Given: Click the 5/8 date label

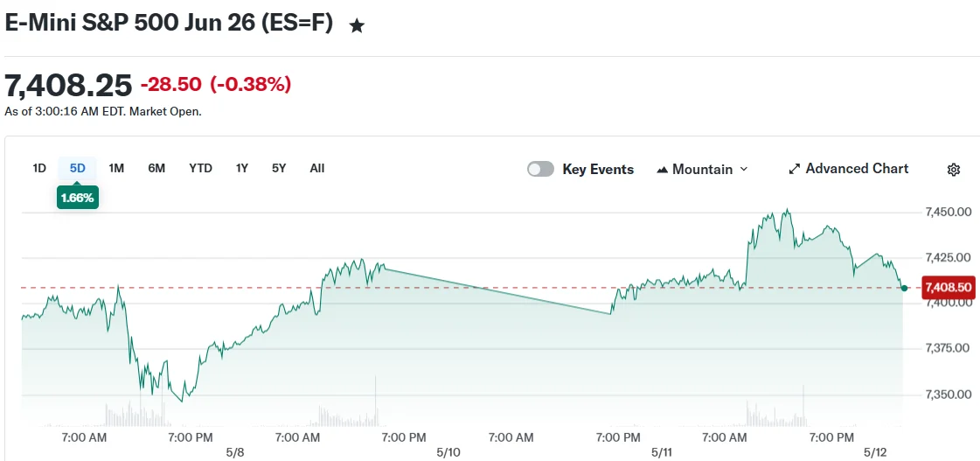Looking at the screenshot, I should pyautogui.click(x=235, y=451).
